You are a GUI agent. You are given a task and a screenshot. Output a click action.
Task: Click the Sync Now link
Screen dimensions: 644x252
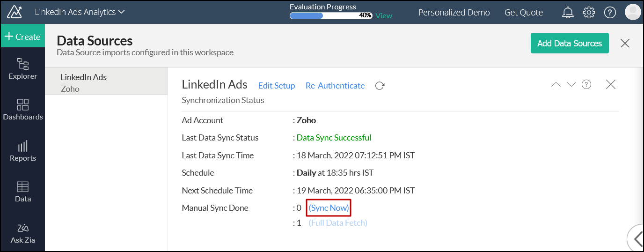329,208
